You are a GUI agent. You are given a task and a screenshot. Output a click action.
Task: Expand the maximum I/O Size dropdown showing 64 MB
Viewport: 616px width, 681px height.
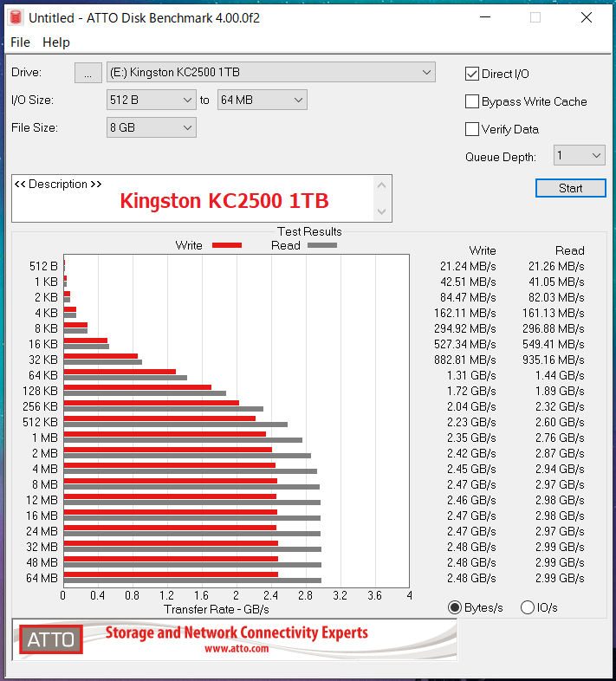[x=262, y=100]
